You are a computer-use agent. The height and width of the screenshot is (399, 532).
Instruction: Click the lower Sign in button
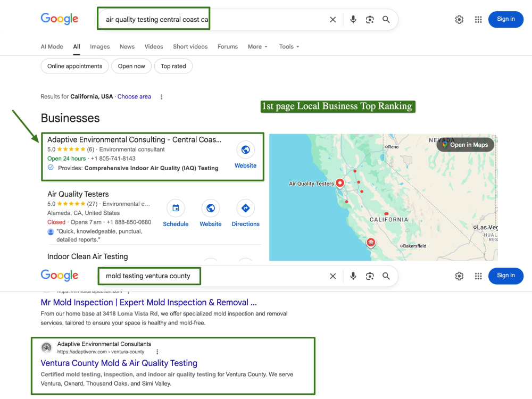(x=505, y=276)
